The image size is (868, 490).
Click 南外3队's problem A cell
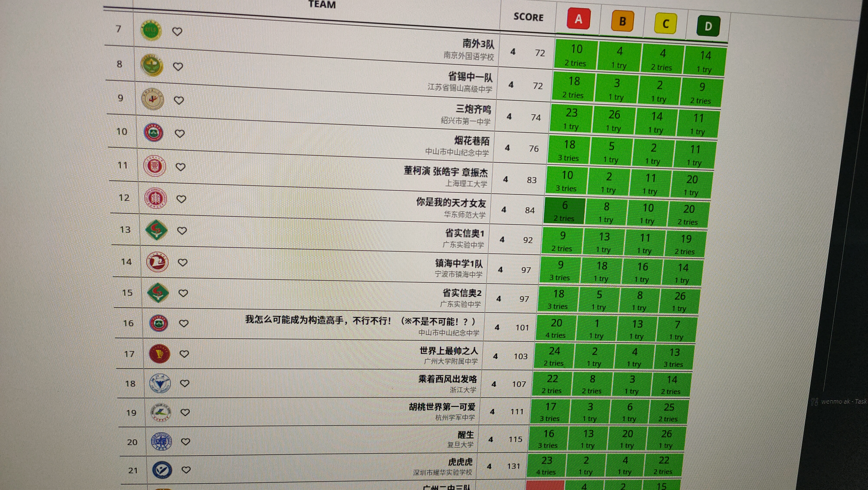(576, 55)
